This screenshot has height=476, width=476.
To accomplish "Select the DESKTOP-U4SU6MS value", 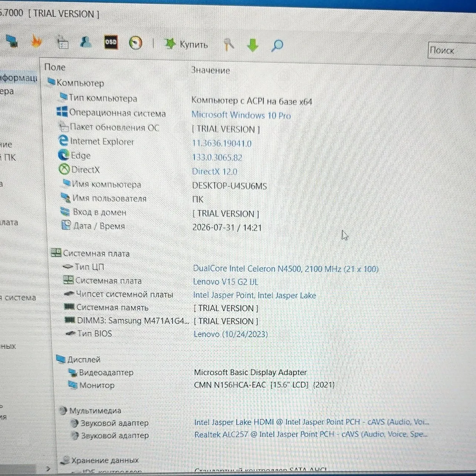I will coord(229,186).
